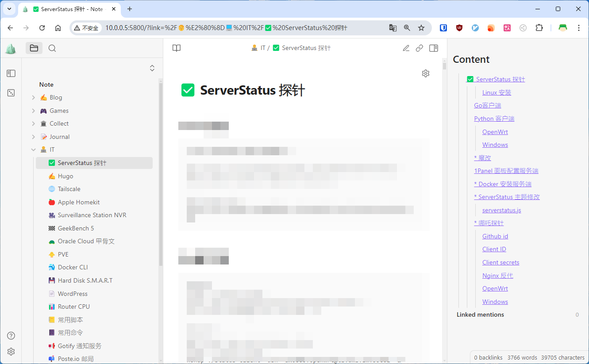Switch to reading mode book icon
Screen dimensions: 589x364
click(x=177, y=48)
